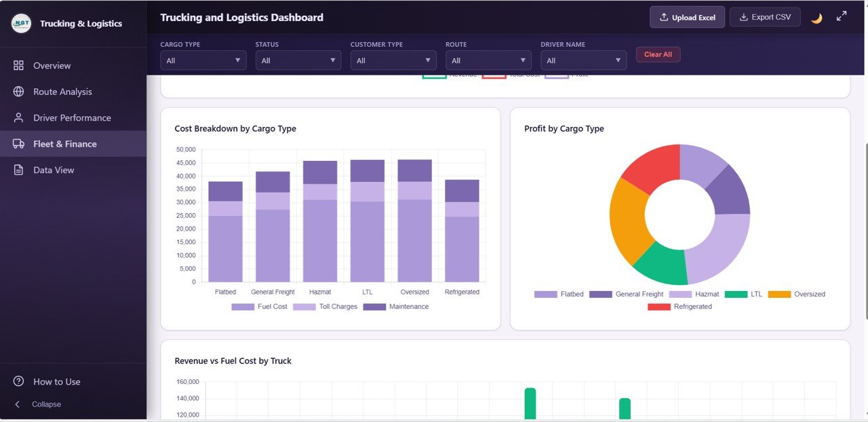Expand the Driver Name dropdown
Image resolution: width=868 pixels, height=422 pixels.
(x=583, y=60)
